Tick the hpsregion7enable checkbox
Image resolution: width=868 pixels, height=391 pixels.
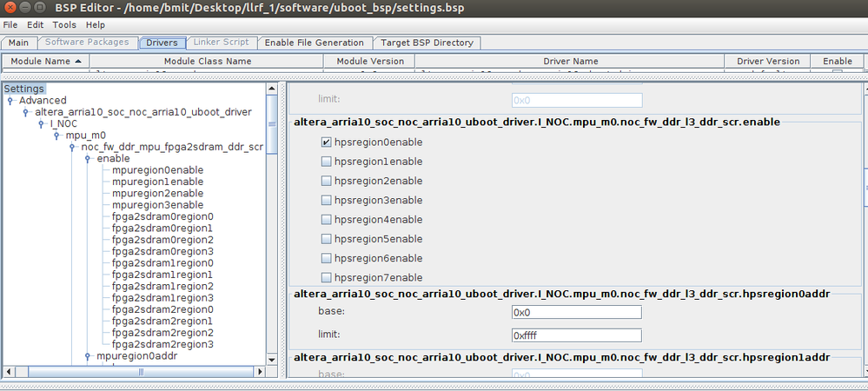pyautogui.click(x=327, y=277)
